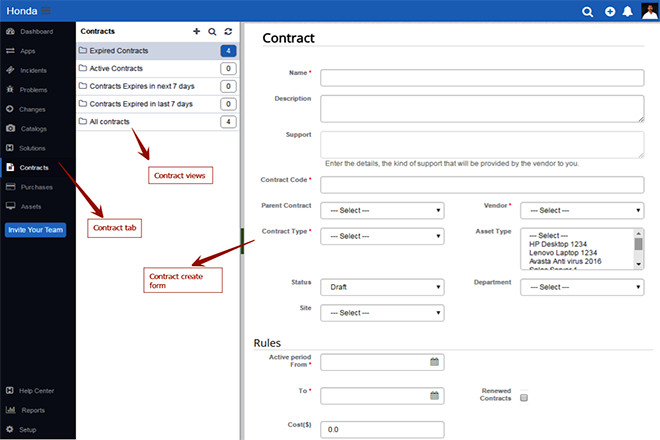Image resolution: width=660 pixels, height=440 pixels.
Task: Open the Parent Contract dropdown
Action: (x=382, y=211)
